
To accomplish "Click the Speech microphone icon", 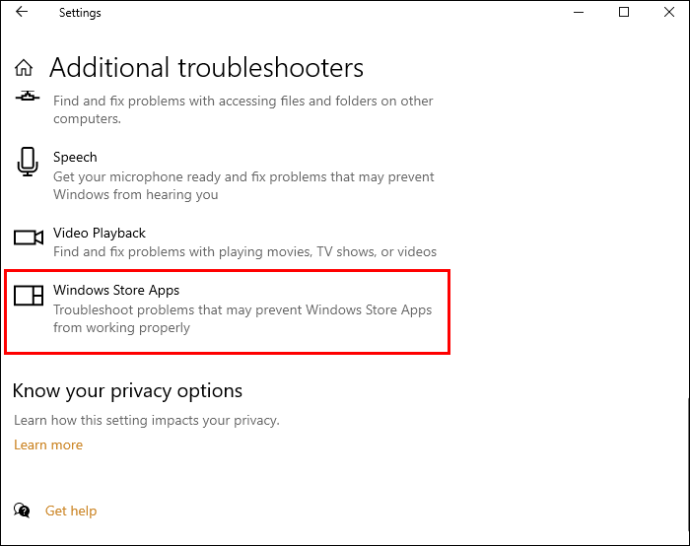I will (x=27, y=161).
